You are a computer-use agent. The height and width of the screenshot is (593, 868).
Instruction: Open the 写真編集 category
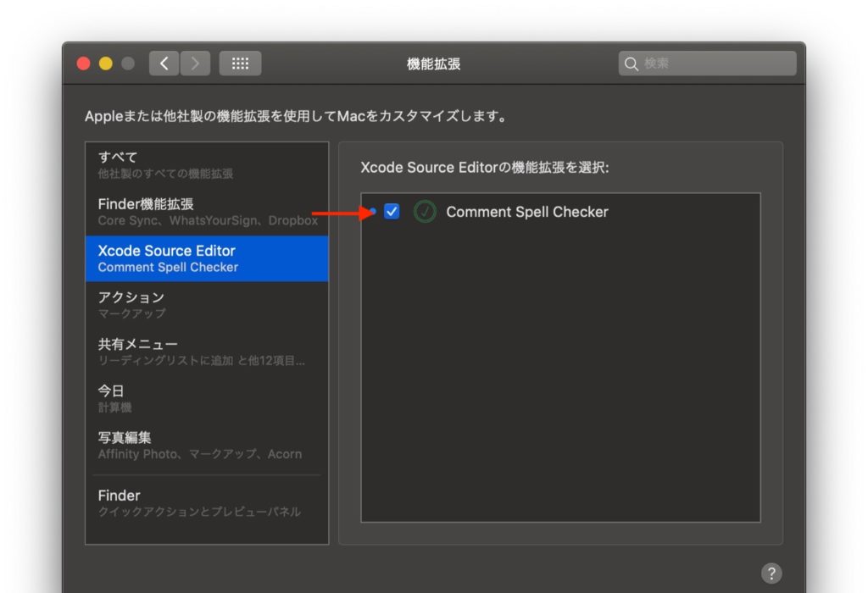pos(206,445)
